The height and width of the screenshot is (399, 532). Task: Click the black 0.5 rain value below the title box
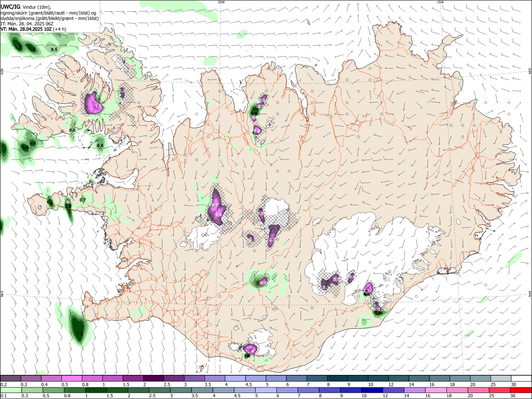point(54,49)
